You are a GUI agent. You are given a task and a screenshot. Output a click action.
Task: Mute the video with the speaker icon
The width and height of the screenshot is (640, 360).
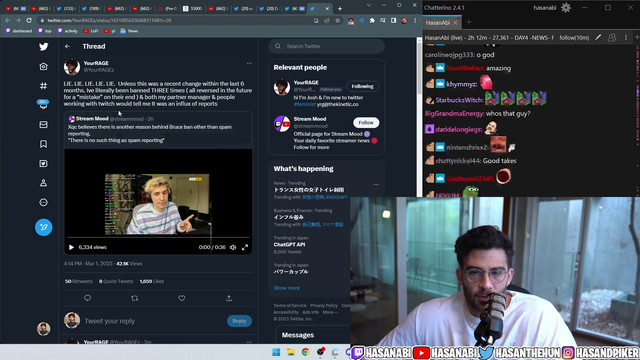coord(233,247)
